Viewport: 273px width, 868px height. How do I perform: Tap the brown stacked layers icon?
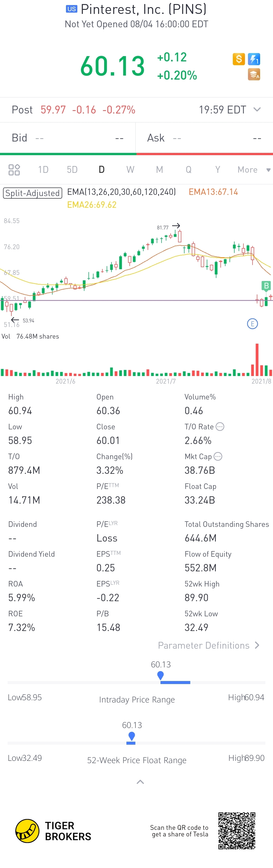click(x=254, y=74)
